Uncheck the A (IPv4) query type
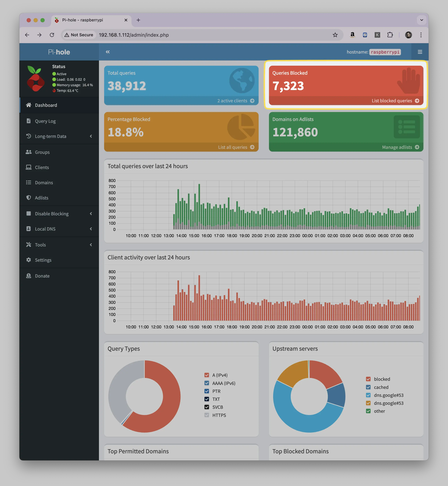Screen dimensions: 448x486 [207, 375]
